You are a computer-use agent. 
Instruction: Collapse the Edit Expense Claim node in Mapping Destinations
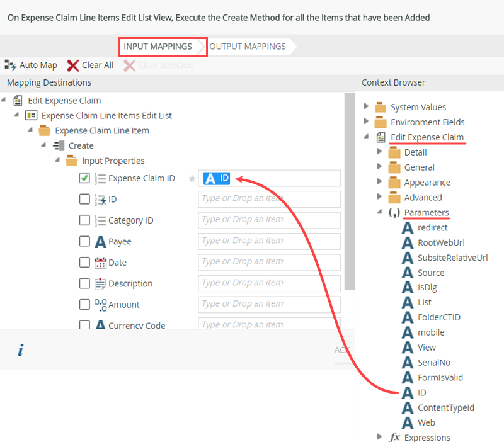click(x=4, y=99)
